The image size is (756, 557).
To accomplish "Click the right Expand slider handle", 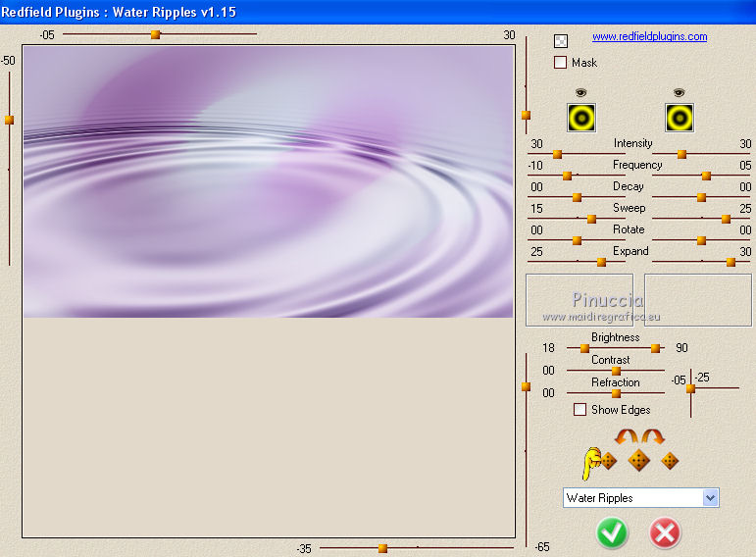I will click(731, 262).
